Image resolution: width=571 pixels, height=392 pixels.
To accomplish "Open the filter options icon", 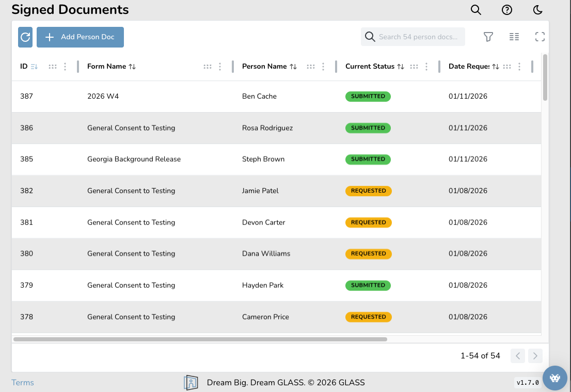I will click(x=488, y=37).
